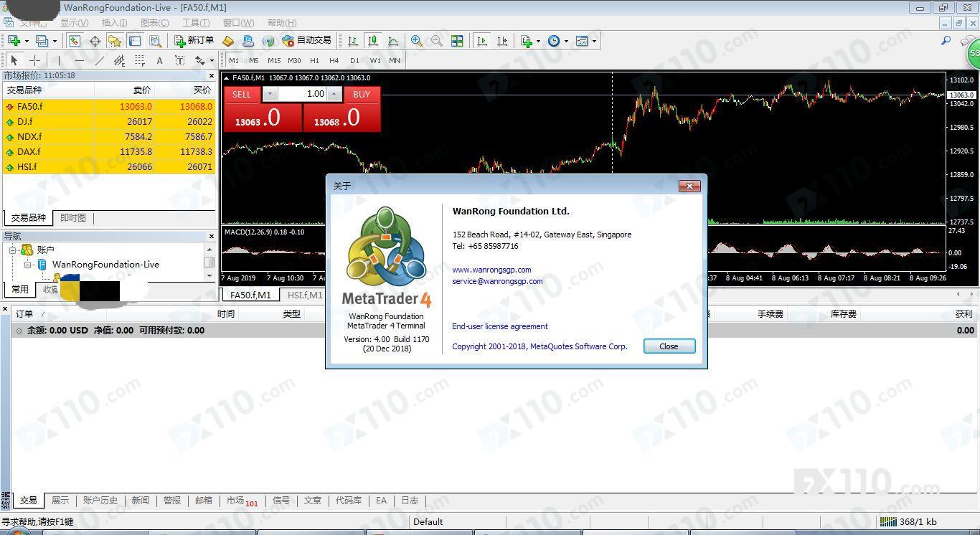Select the H4 timeframe button
This screenshot has width=980, height=535.
click(x=334, y=60)
